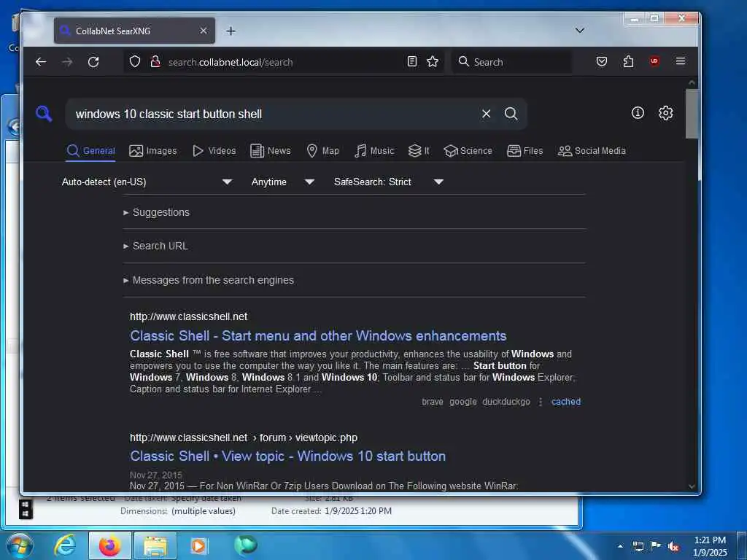Open the Windows Start orb

click(20, 545)
